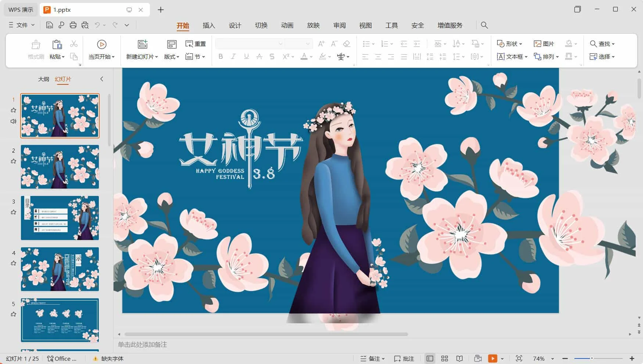Select the 格式刷 (Format Painter) tool

click(35, 50)
